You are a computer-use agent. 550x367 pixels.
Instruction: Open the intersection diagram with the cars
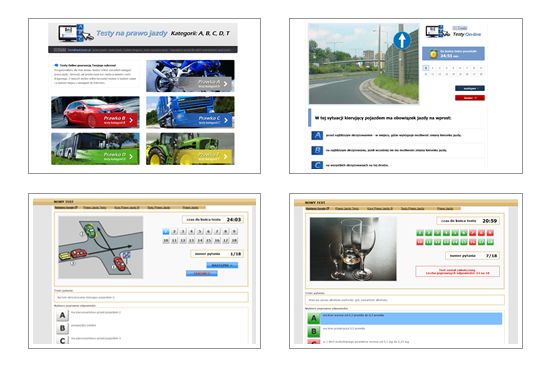point(101,247)
